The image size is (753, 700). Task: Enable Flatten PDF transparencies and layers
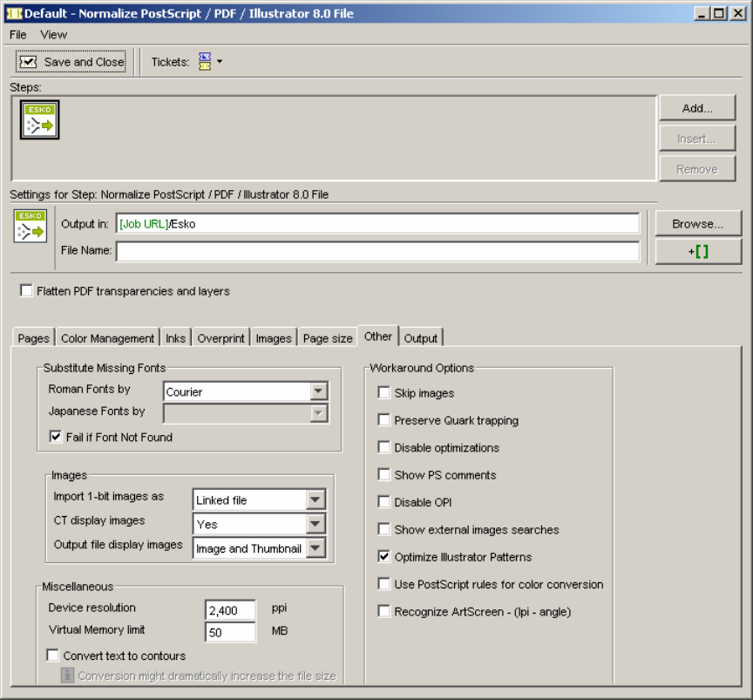[26, 290]
